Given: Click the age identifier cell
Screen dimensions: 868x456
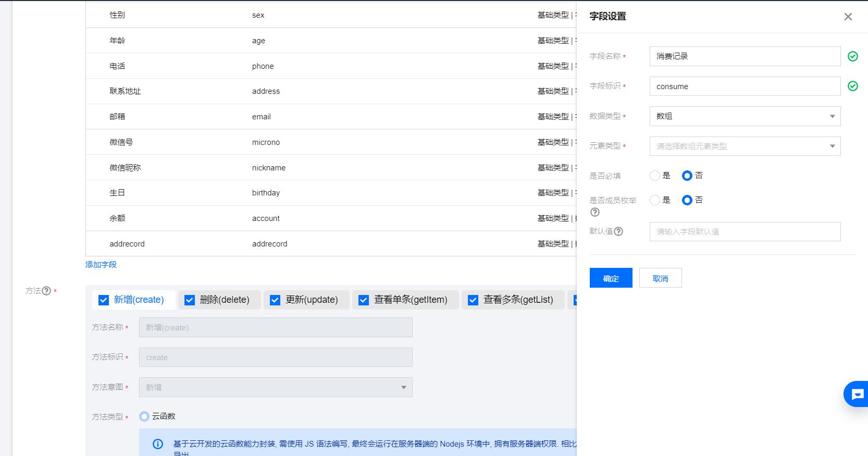Looking at the screenshot, I should pos(258,41).
